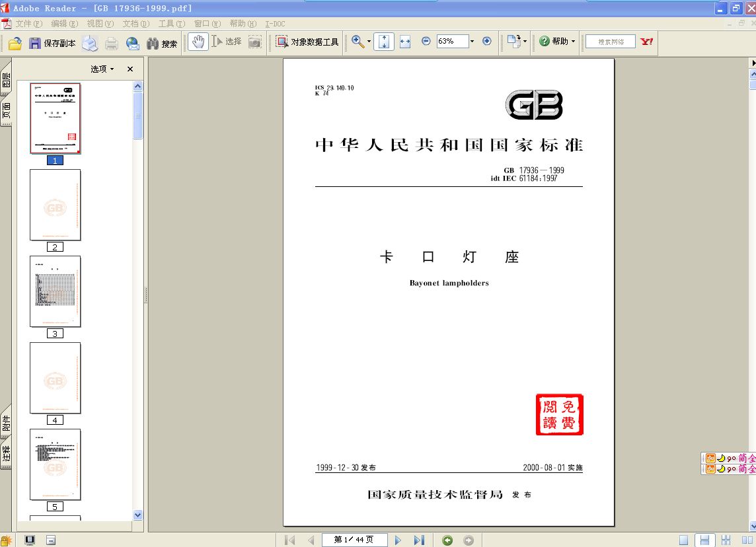The width and height of the screenshot is (756, 547).
Task: Switch to single page layout
Action: click(x=684, y=540)
